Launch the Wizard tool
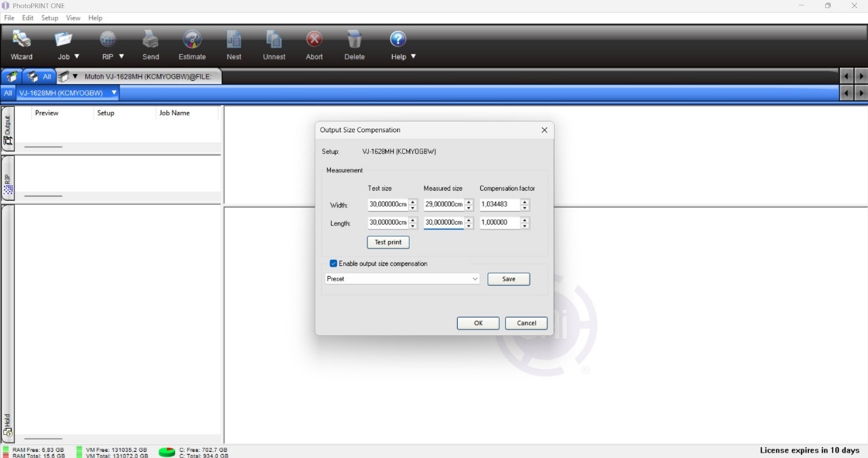The height and width of the screenshot is (458, 868). [x=22, y=45]
